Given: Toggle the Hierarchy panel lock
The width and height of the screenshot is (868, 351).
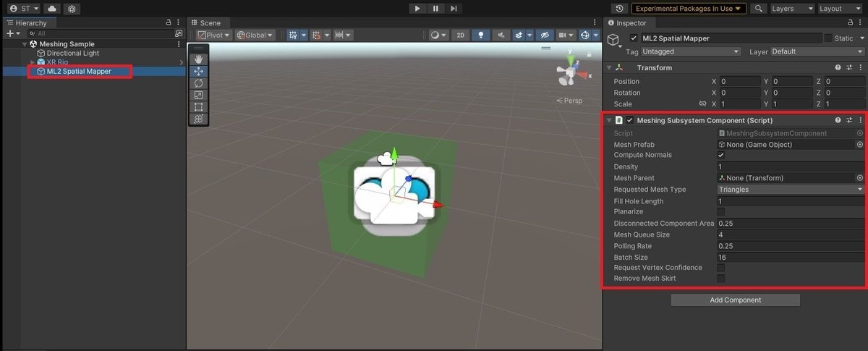Looking at the screenshot, I should (169, 23).
